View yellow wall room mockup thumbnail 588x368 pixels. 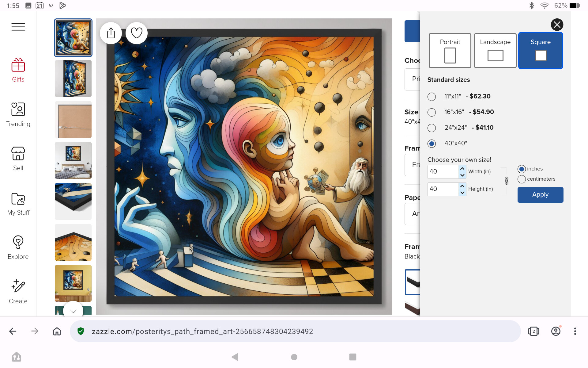pos(73,283)
